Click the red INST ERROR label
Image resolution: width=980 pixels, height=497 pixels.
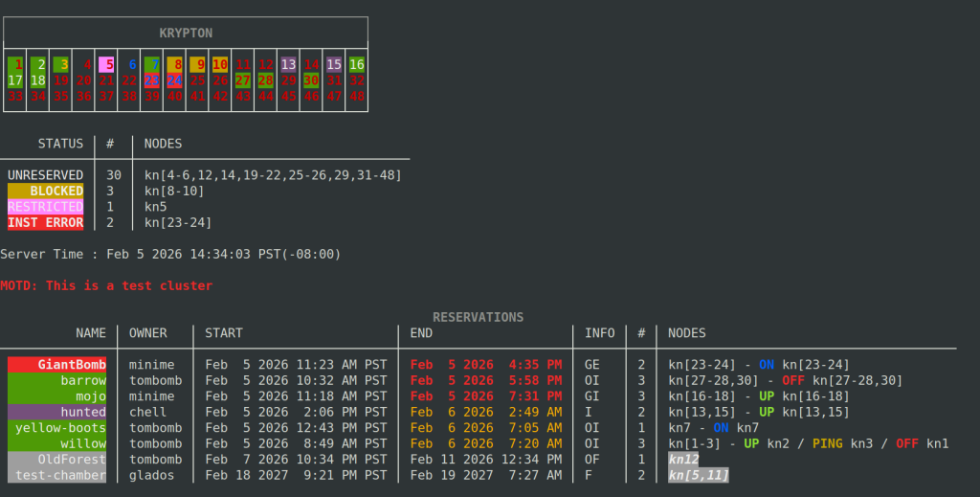pyautogui.click(x=46, y=223)
